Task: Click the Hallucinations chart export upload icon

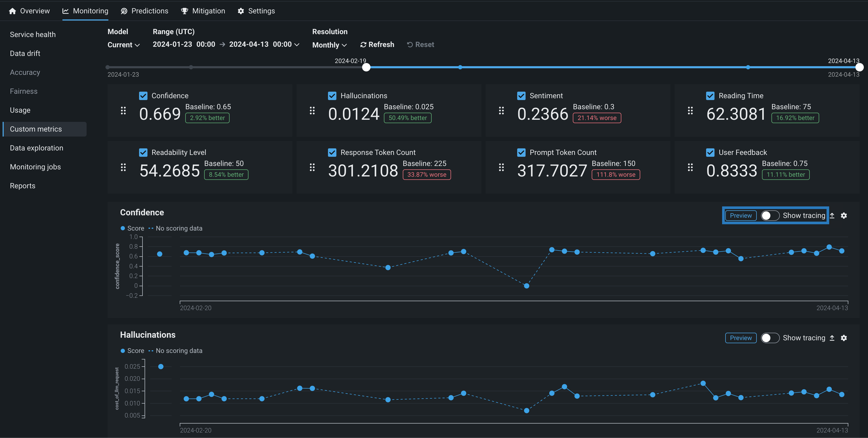Action: click(x=832, y=338)
